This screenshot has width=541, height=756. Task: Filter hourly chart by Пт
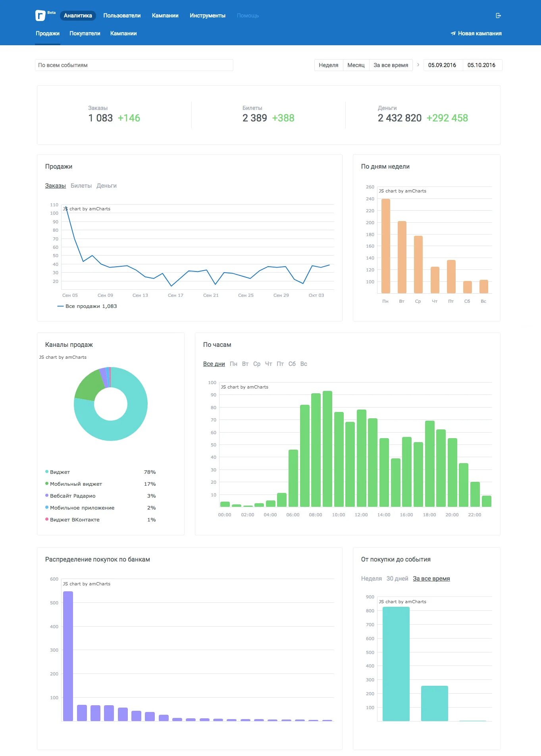(280, 364)
